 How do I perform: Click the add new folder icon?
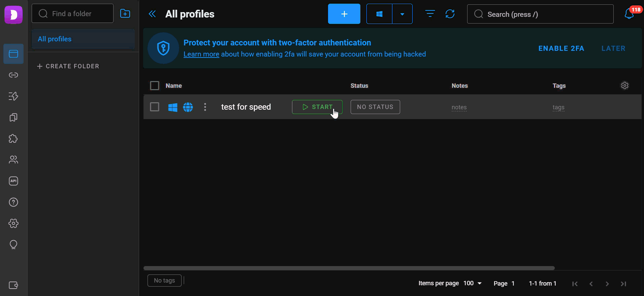(125, 13)
